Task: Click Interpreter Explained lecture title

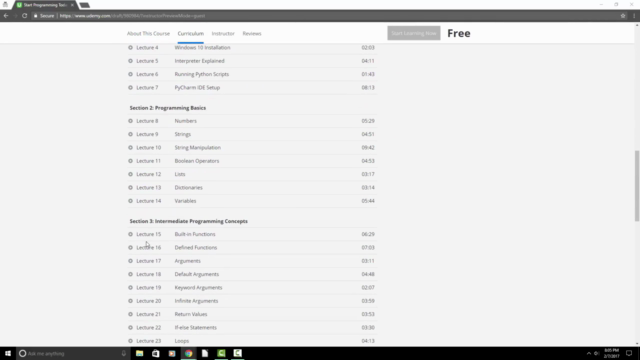Action: click(200, 61)
